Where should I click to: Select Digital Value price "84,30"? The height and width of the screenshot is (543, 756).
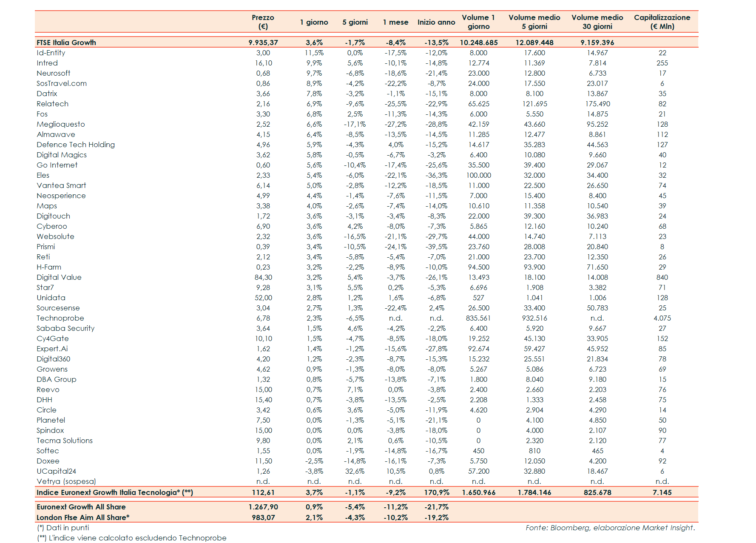click(x=264, y=277)
